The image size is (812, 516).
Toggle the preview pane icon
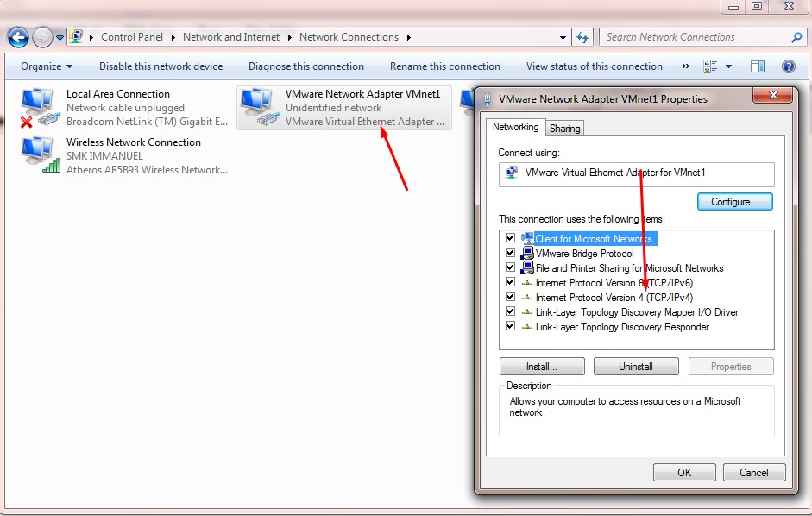tap(758, 66)
